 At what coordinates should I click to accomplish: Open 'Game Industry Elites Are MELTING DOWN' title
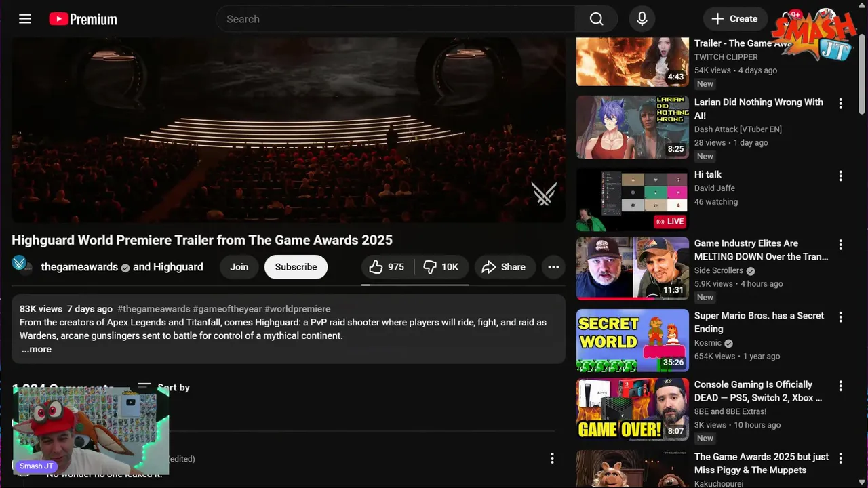click(x=761, y=249)
